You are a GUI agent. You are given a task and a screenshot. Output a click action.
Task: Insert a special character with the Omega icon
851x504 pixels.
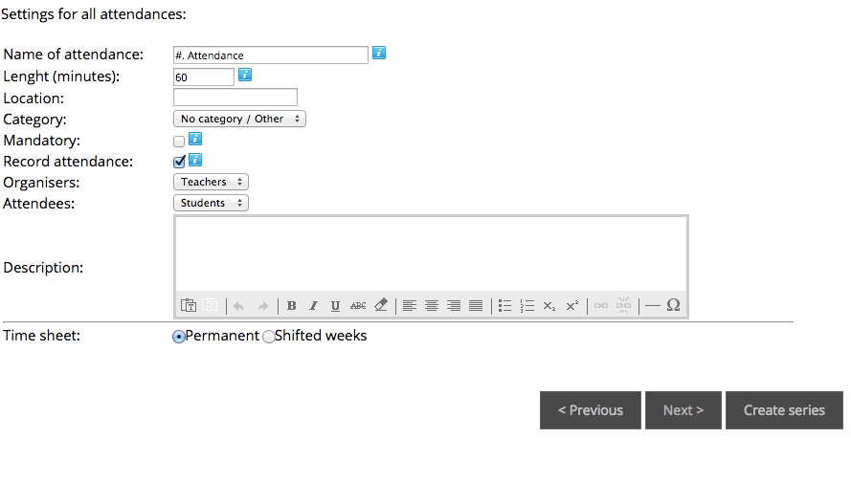click(x=674, y=305)
